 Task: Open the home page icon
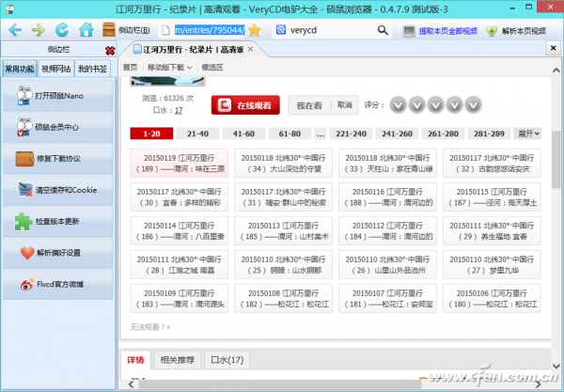(x=86, y=30)
